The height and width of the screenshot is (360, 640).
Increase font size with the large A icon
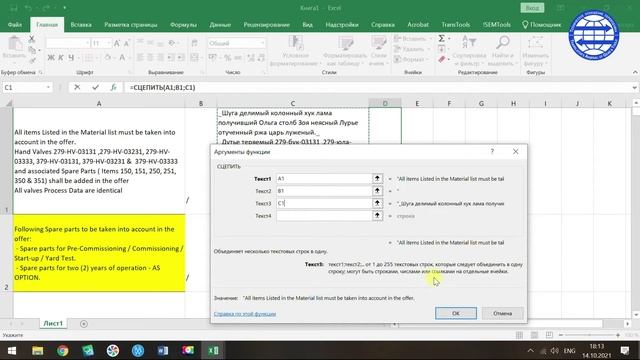117,43
